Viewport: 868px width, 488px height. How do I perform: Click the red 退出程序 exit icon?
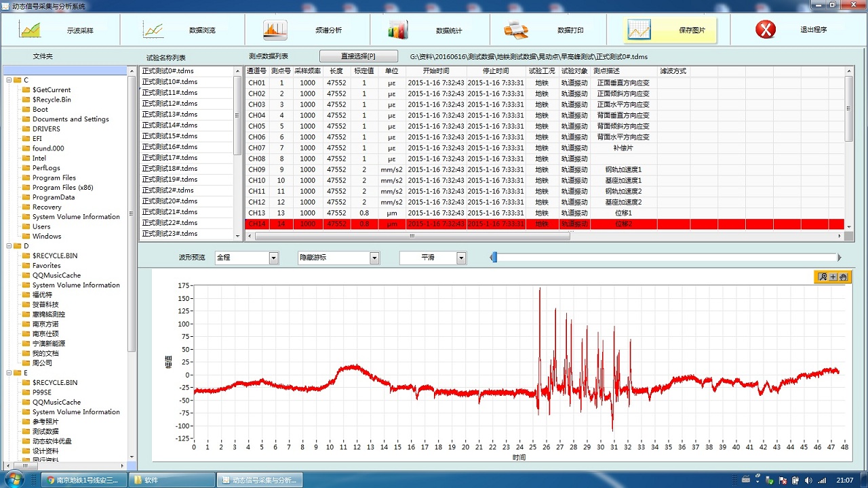point(766,29)
